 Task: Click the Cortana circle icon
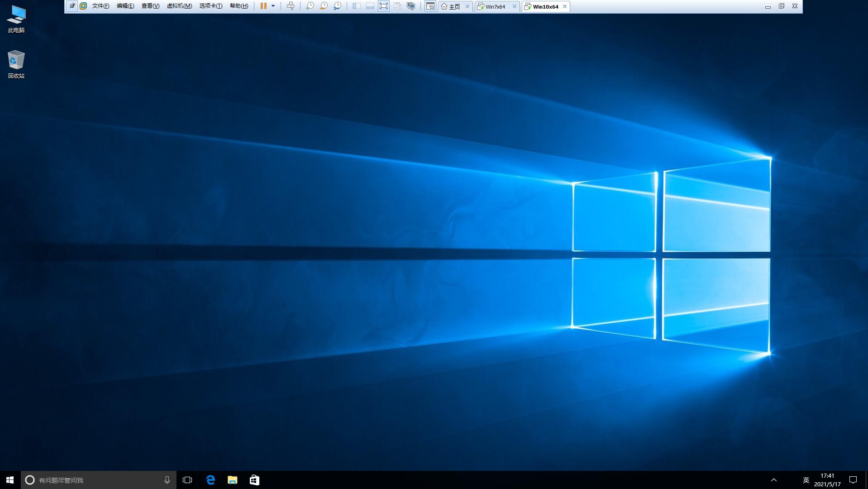[x=30, y=480]
